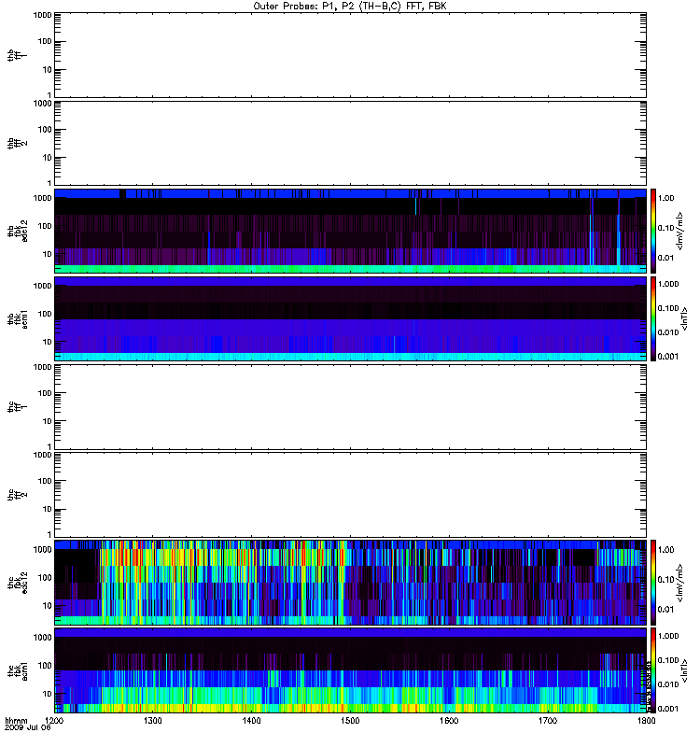The height and width of the screenshot is (747, 700).
Task: Click the 100 y-axis label of thc fff 1
Action: click(45, 393)
